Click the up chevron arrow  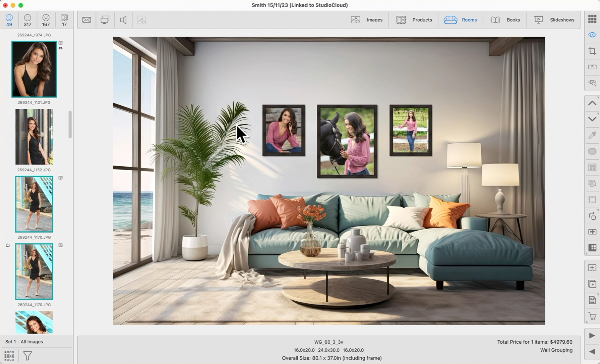[592, 103]
